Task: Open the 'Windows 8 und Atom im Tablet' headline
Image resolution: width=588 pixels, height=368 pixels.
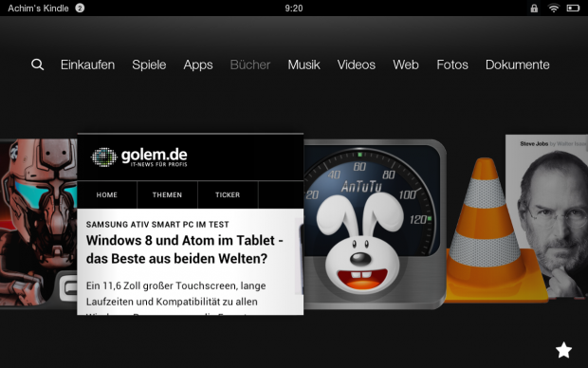Action: point(185,249)
